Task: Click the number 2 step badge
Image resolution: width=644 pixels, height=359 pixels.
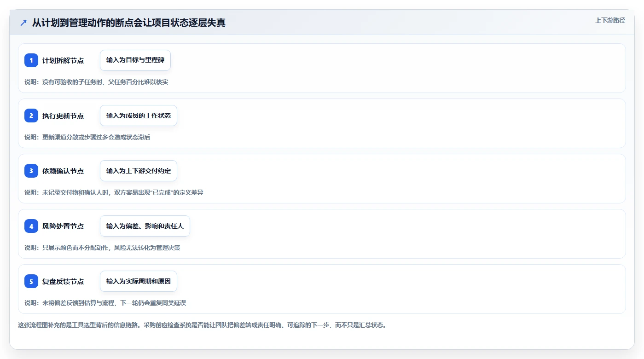Action: pos(31,116)
